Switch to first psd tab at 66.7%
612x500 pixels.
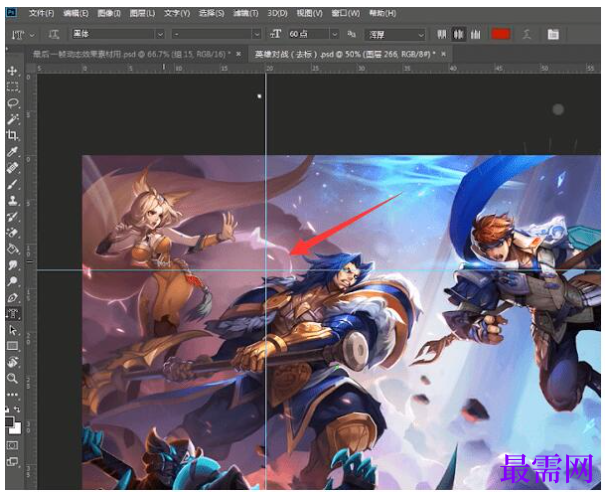click(x=131, y=54)
